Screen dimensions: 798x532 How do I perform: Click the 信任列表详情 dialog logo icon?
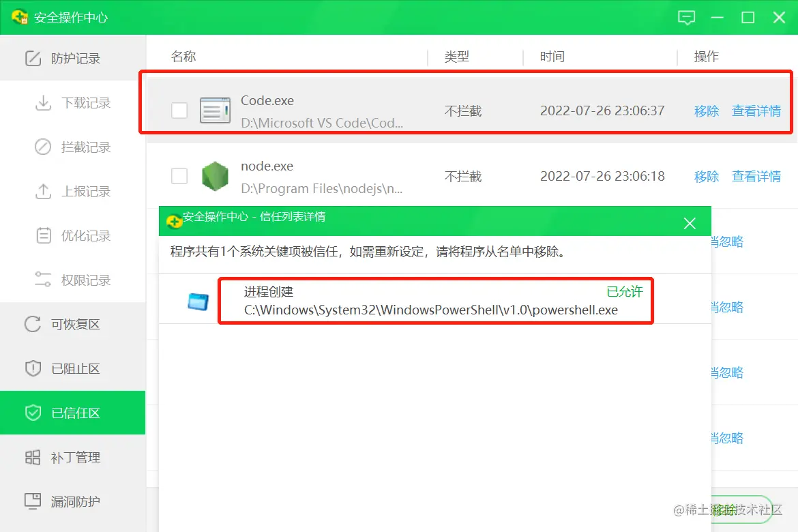click(174, 222)
